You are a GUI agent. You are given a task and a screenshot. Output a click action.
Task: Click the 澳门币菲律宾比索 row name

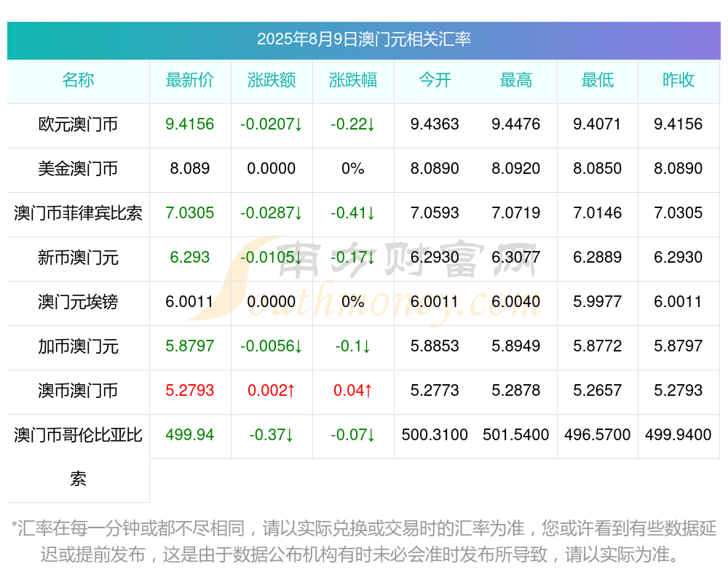[x=78, y=213]
